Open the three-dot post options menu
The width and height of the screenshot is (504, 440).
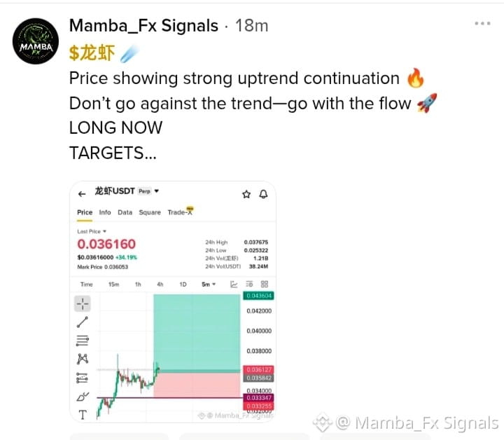coord(482,23)
